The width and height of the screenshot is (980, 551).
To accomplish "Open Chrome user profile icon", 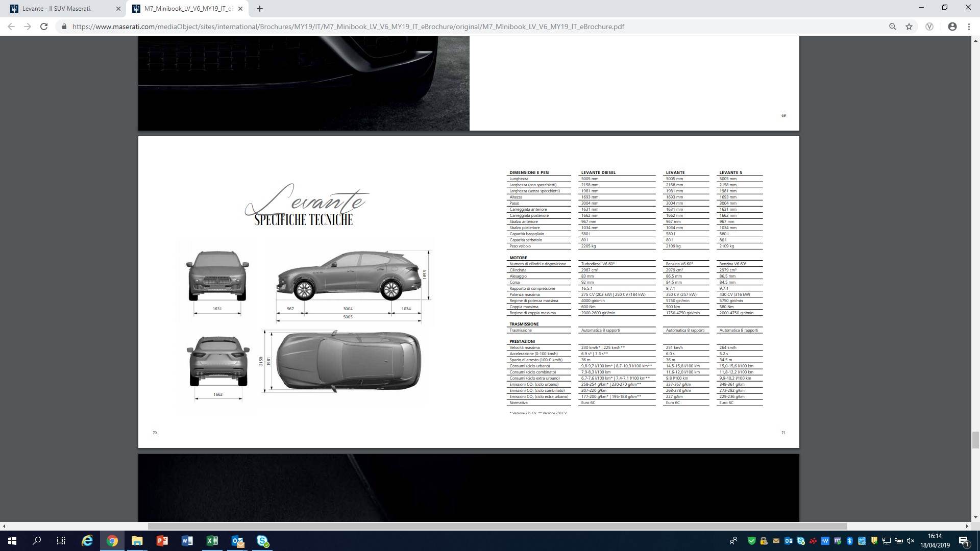I will pos(952,27).
